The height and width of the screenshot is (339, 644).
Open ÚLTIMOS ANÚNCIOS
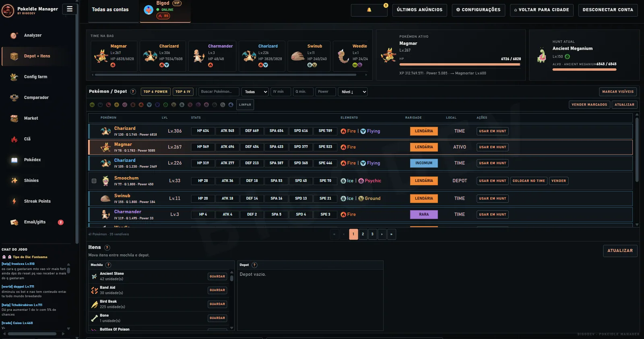point(419,10)
